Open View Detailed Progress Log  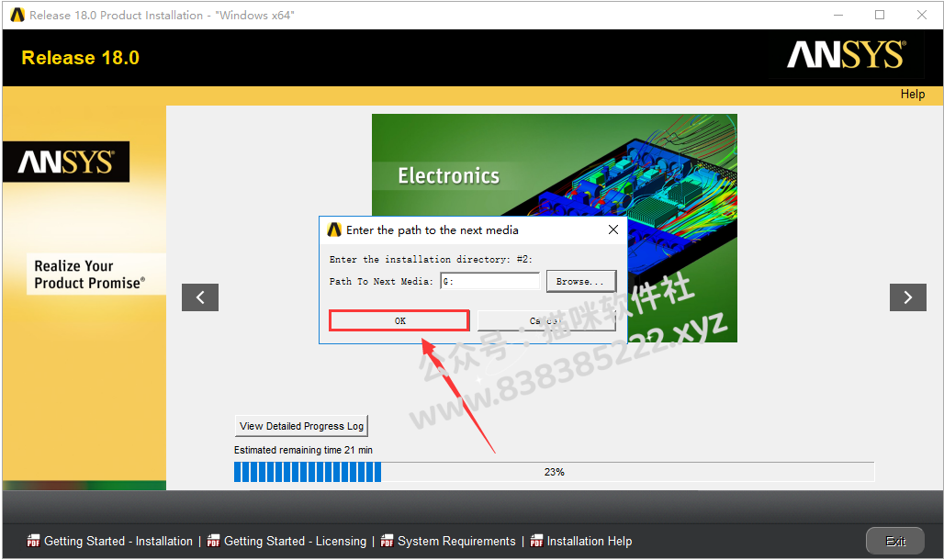301,426
